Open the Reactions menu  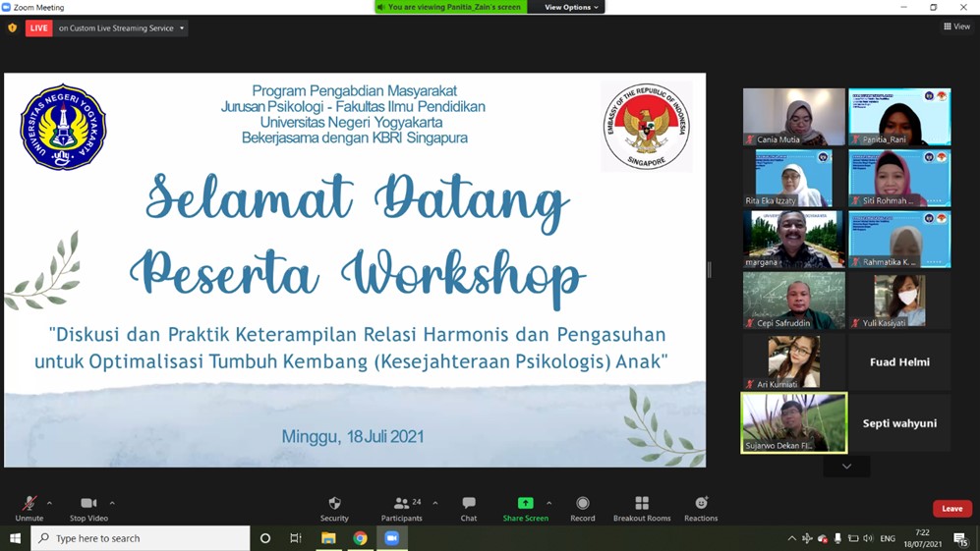tap(701, 509)
